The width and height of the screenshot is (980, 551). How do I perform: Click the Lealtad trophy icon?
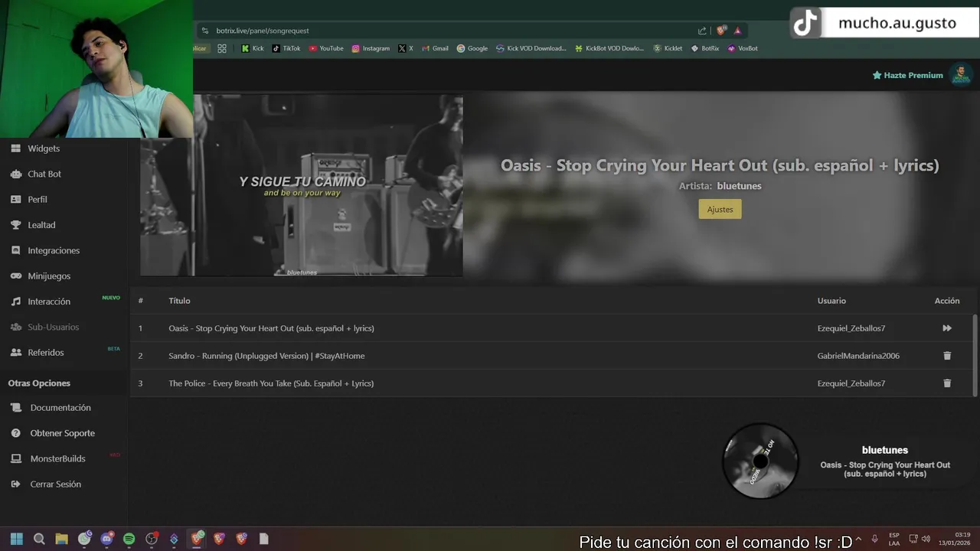click(x=15, y=225)
